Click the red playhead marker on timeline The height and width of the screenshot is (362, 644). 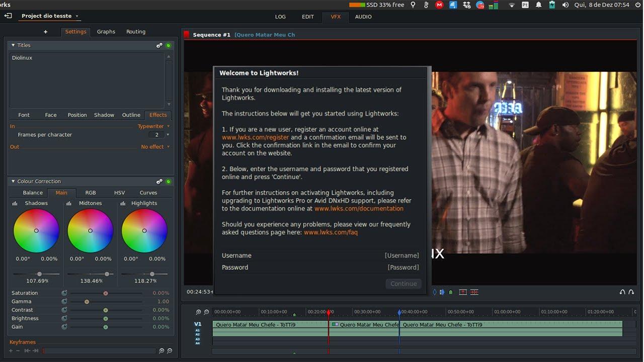point(329,313)
